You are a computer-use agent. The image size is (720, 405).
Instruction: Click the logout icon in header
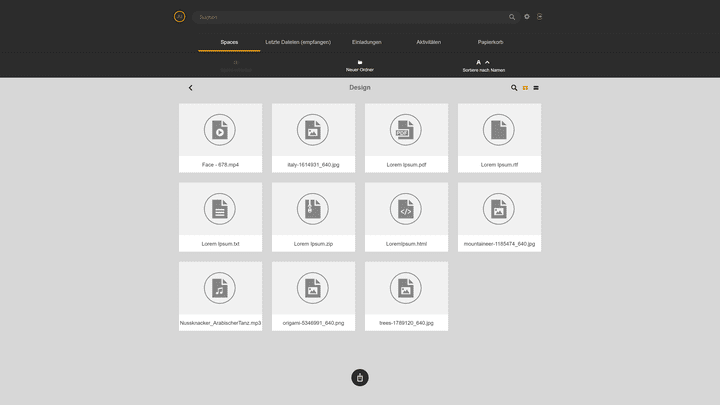[x=540, y=17]
